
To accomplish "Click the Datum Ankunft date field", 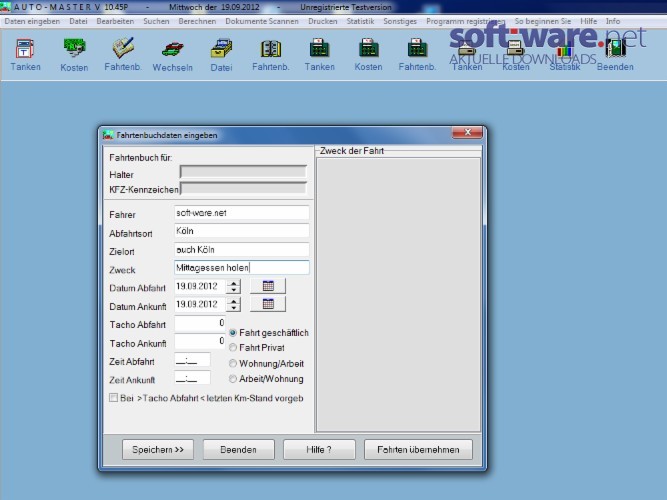I will [200, 304].
